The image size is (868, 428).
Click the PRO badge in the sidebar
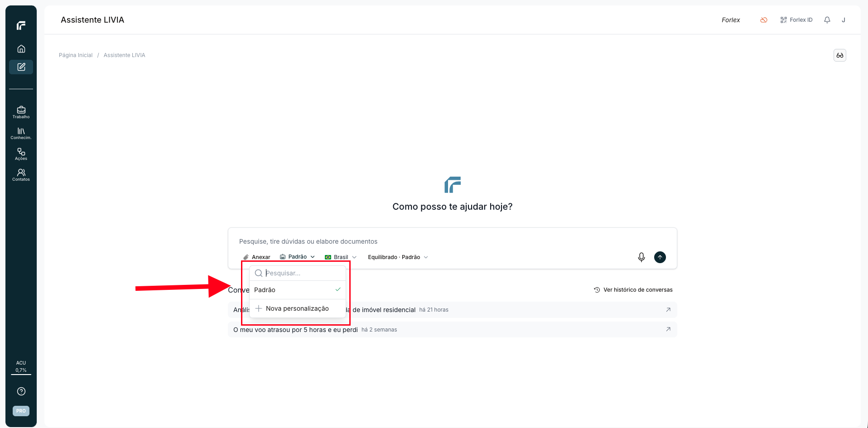coord(21,411)
